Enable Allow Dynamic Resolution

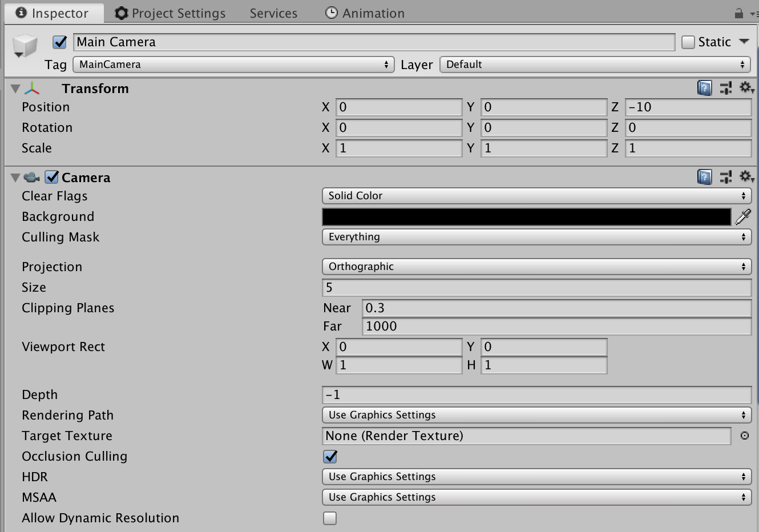tap(329, 518)
